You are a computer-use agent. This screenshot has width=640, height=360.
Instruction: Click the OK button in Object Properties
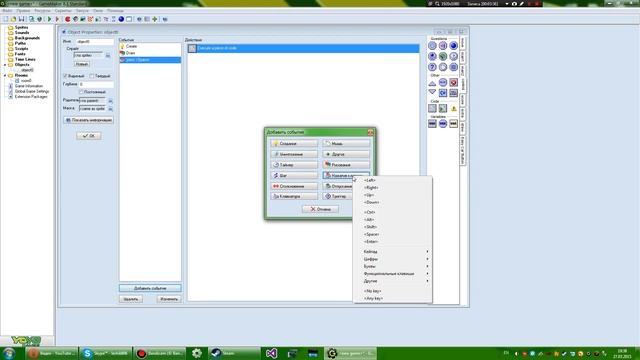click(89, 136)
